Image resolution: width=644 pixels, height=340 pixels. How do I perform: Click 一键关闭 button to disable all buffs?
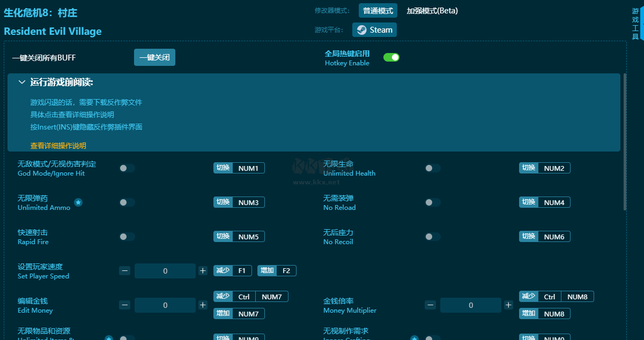[x=154, y=57]
